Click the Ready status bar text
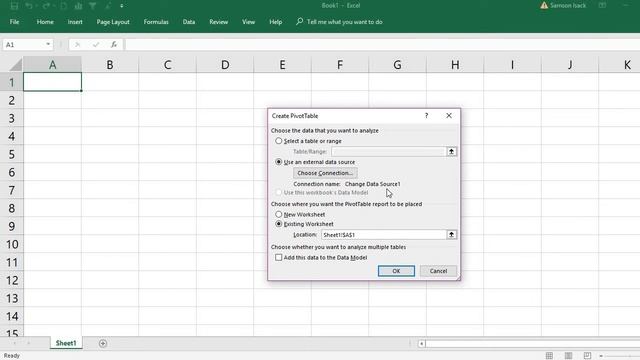 pyautogui.click(x=12, y=356)
